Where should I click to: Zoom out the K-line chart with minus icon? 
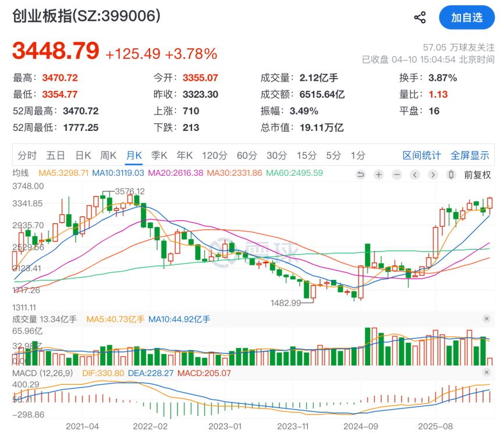tap(396, 174)
